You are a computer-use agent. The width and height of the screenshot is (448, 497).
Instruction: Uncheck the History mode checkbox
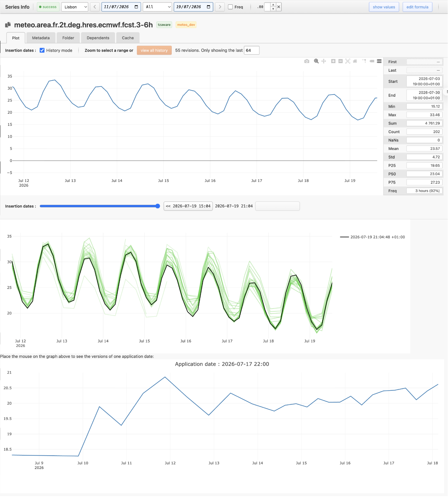[x=42, y=50]
